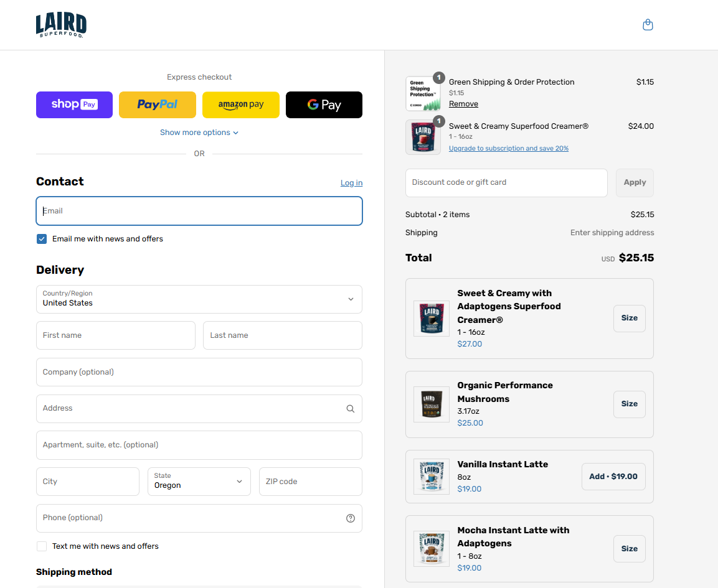
Task: Click the 'Shipping method' heading
Action: click(74, 572)
